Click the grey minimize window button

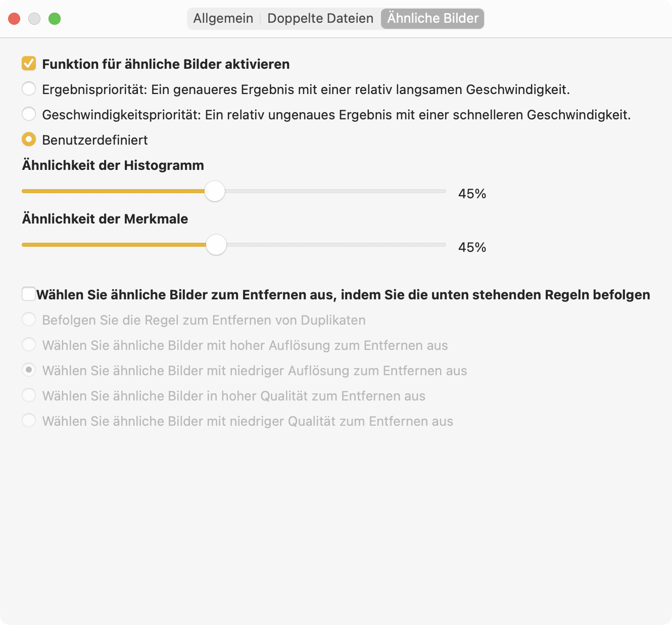click(34, 19)
